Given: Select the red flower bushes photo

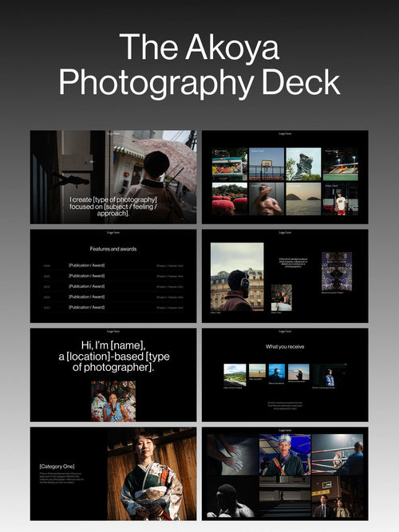Looking at the screenshot, I should pyautogui.click(x=230, y=199).
